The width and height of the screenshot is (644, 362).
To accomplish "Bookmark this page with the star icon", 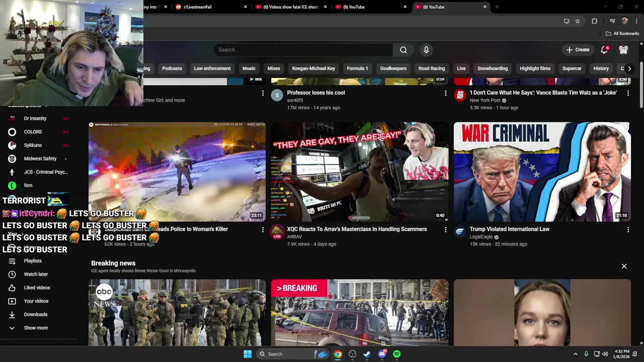I will 578,21.
